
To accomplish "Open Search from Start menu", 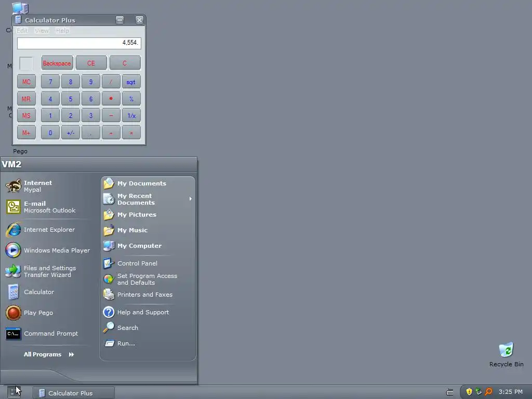I will tap(121, 328).
